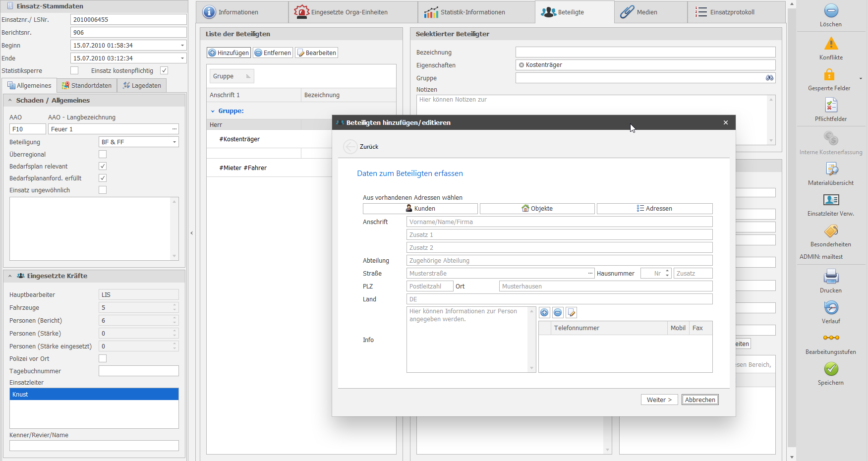This screenshot has height=461, width=868.
Task: Toggle Statistiksperre checkbox
Action: pyautogui.click(x=74, y=70)
